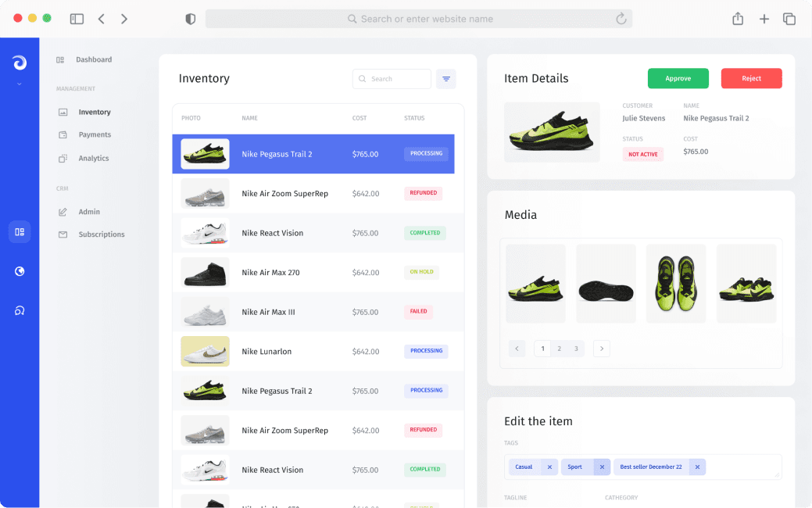Click the browser share icon
Viewport: 812px width, 508px height.
[738, 19]
